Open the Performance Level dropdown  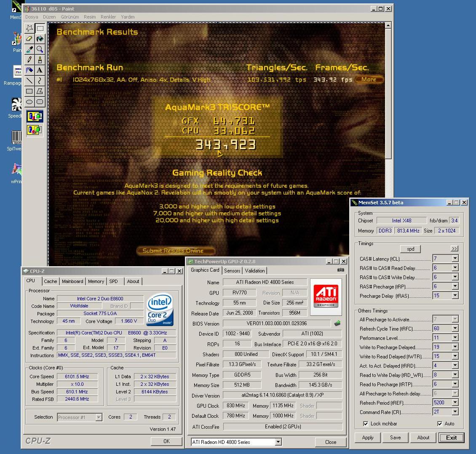click(455, 338)
